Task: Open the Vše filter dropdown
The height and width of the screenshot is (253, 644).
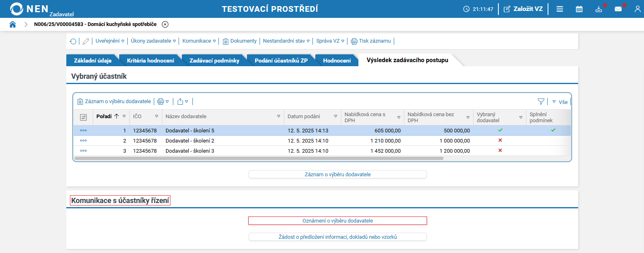Action: (560, 102)
